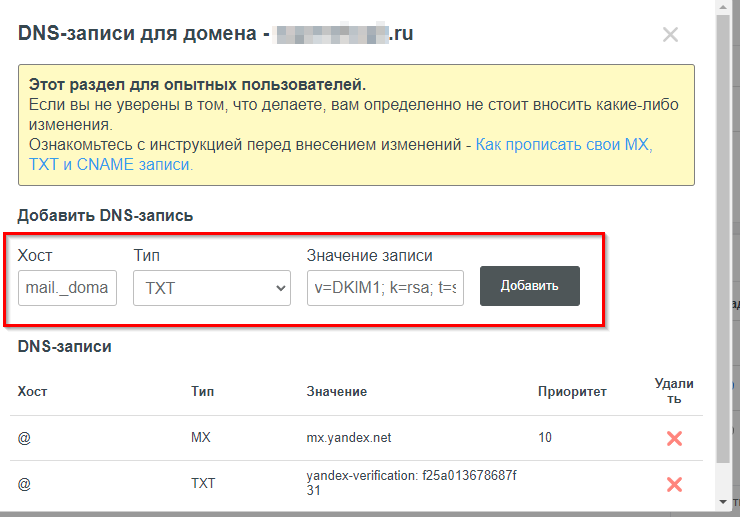Click the MX type cell in first row
Image resolution: width=740 pixels, height=517 pixels.
(201, 438)
